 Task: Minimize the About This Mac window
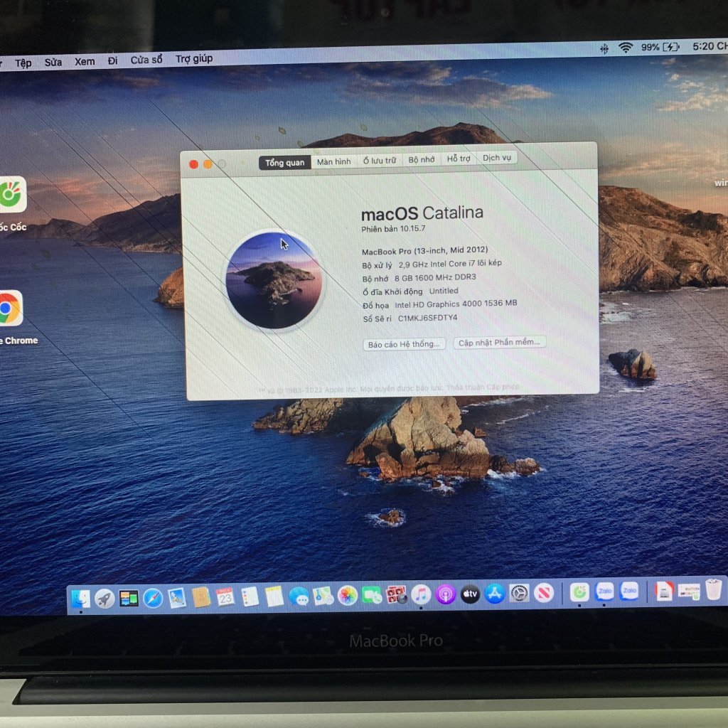click(x=208, y=164)
